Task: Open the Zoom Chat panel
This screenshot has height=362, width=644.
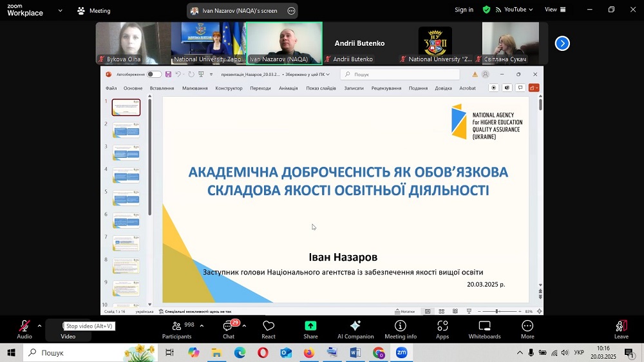Action: click(228, 329)
